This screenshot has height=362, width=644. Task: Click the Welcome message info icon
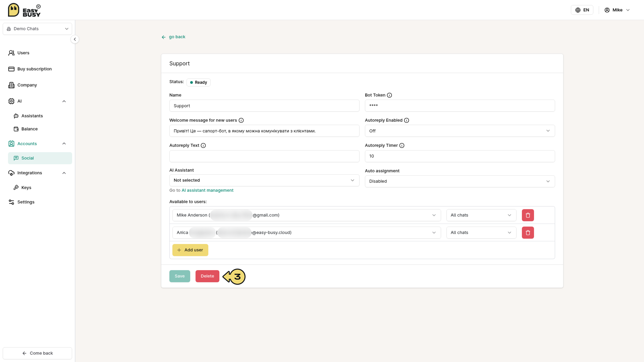tap(241, 120)
